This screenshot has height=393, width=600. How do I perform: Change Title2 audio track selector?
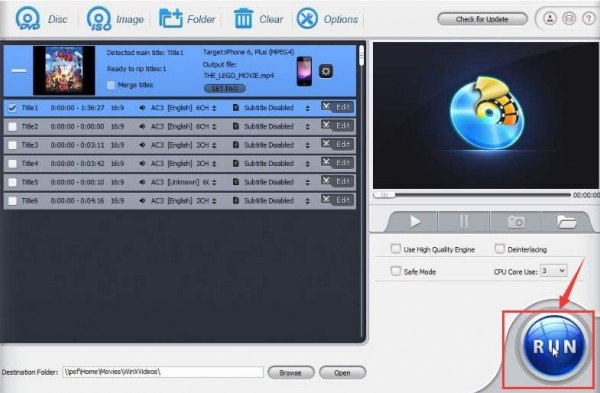(x=214, y=127)
